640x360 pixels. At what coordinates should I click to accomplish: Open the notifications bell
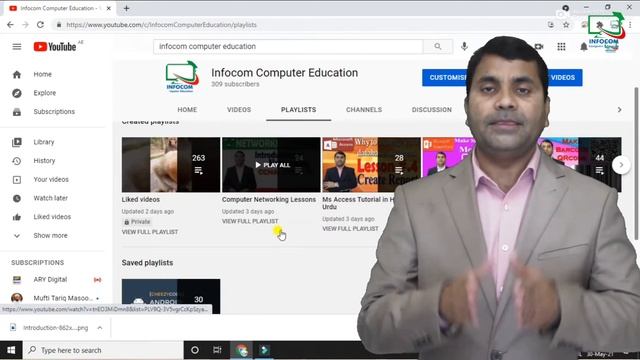[584, 47]
